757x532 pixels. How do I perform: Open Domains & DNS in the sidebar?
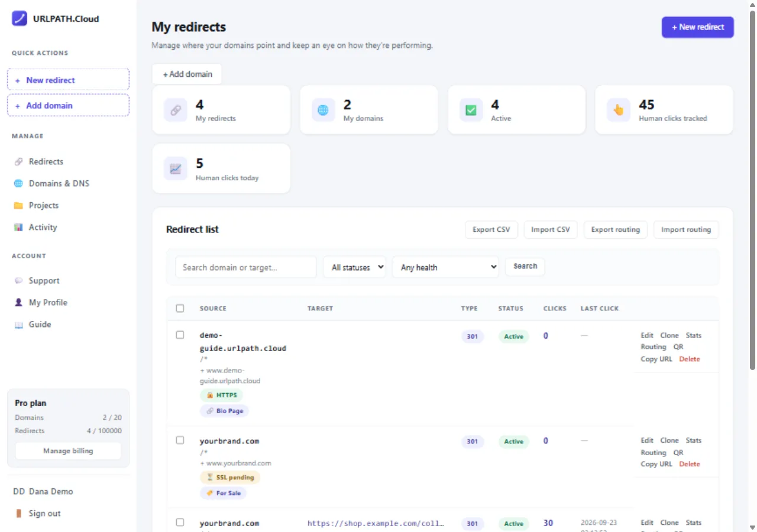(68, 183)
